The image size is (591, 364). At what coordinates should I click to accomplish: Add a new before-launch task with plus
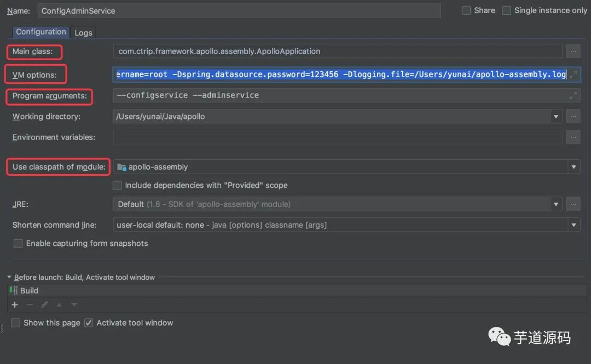coord(15,305)
